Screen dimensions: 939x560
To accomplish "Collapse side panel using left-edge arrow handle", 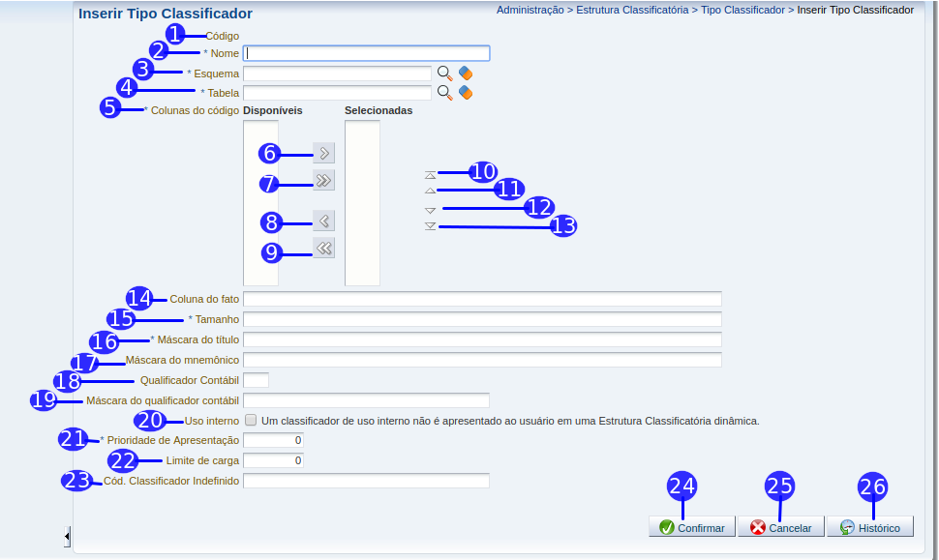I will coord(67,535).
